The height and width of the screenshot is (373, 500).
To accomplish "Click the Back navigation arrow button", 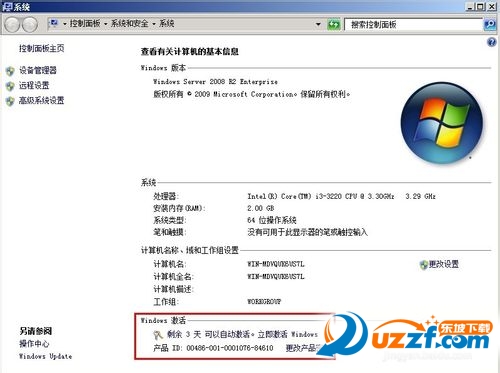I will click(x=12, y=24).
